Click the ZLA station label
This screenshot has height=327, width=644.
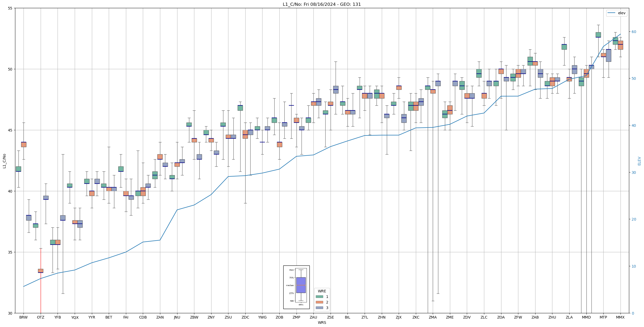coord(569,317)
